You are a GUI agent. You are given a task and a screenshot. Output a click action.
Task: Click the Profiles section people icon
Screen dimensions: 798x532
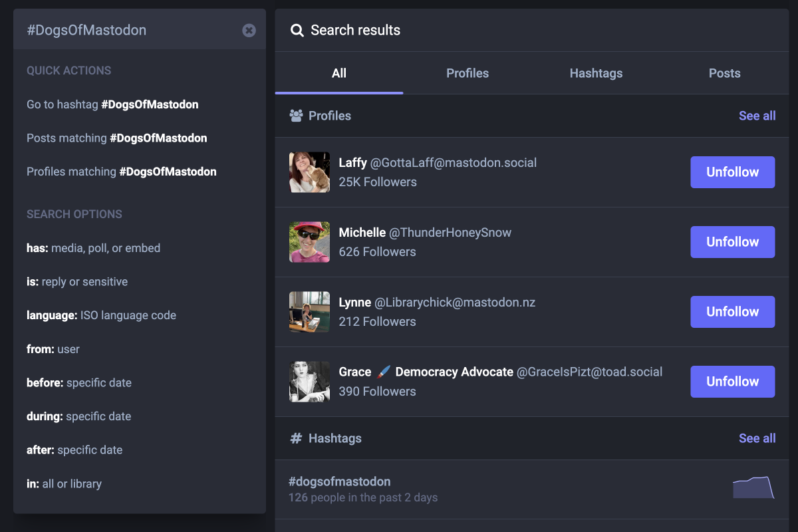297,116
